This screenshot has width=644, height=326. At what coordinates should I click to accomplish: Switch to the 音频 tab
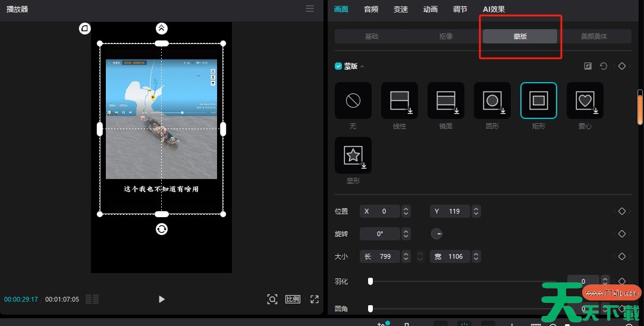(x=371, y=9)
